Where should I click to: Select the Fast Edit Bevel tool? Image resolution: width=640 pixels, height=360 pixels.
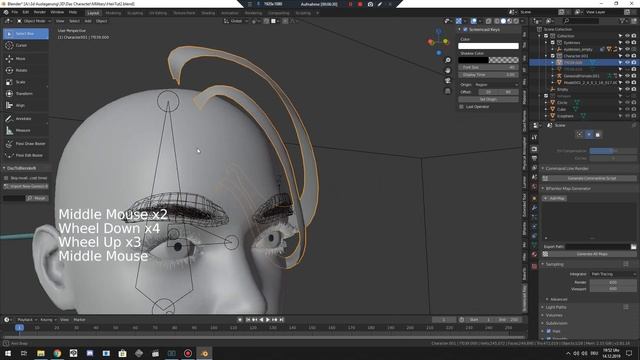click(x=25, y=156)
